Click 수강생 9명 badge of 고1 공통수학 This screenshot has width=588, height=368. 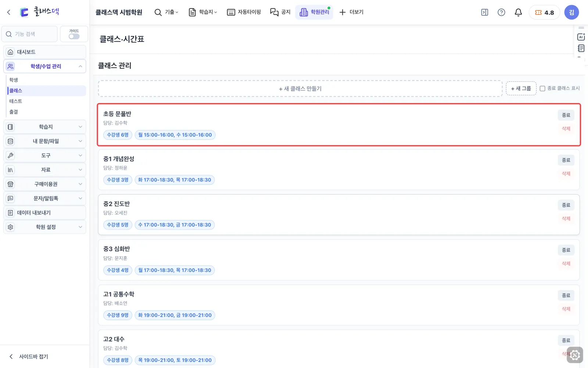pos(118,315)
